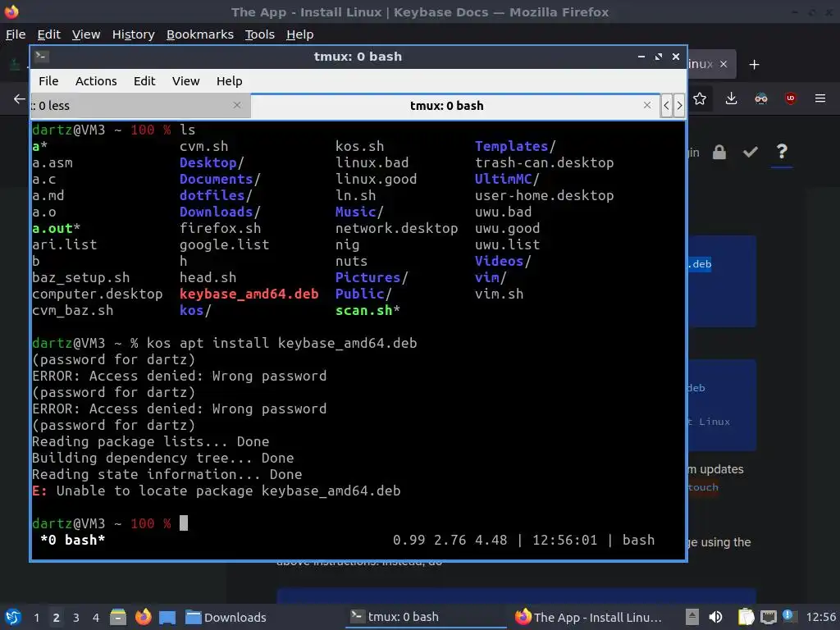
Task: Open the start menu bird icon
Action: pos(13,617)
